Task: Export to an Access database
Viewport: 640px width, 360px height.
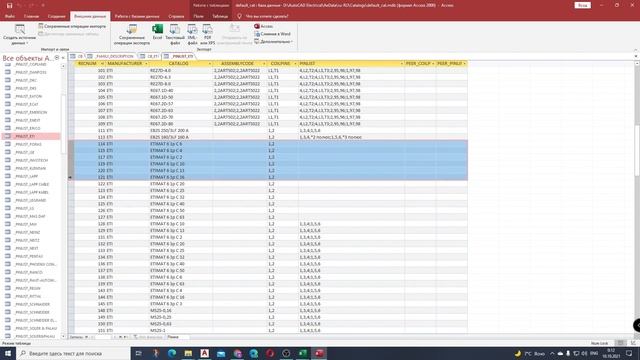Action: click(x=264, y=26)
